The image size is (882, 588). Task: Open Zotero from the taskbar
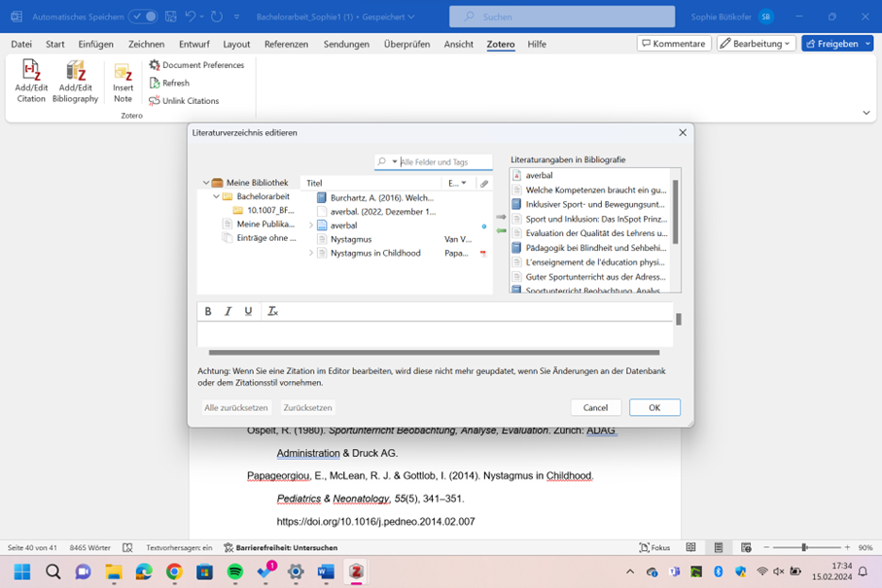pyautogui.click(x=356, y=571)
